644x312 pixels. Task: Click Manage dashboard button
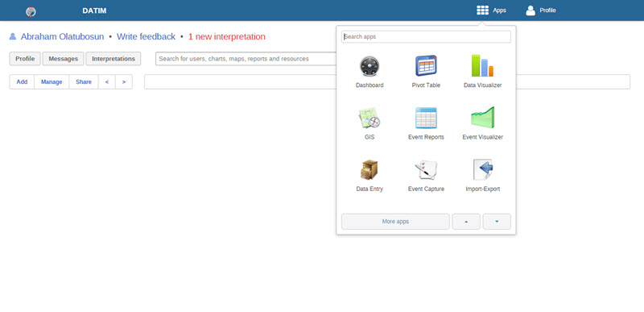coord(52,81)
